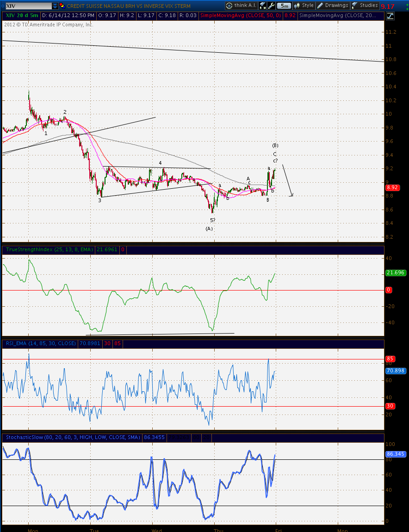Open the 5m timeframe selector
409x532 pixels.
(x=284, y=6)
